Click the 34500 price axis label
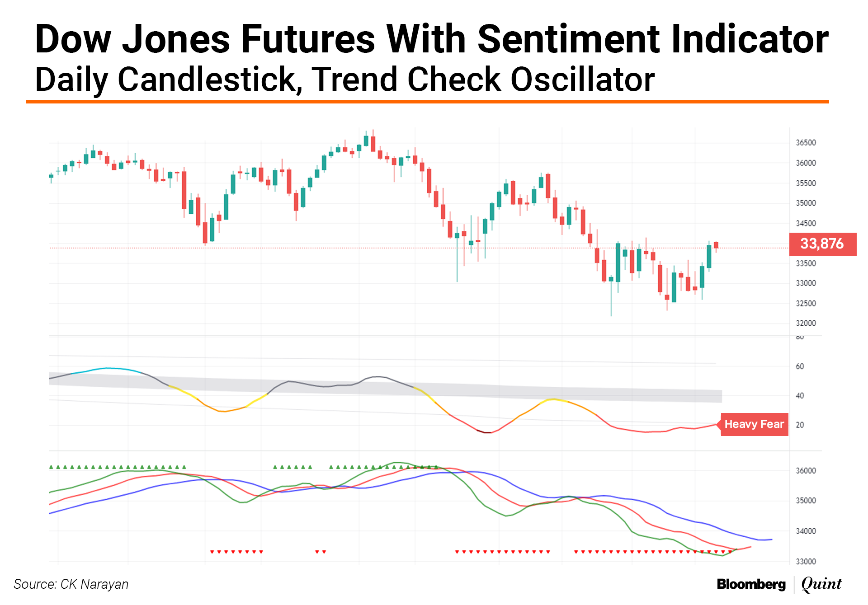 (806, 223)
